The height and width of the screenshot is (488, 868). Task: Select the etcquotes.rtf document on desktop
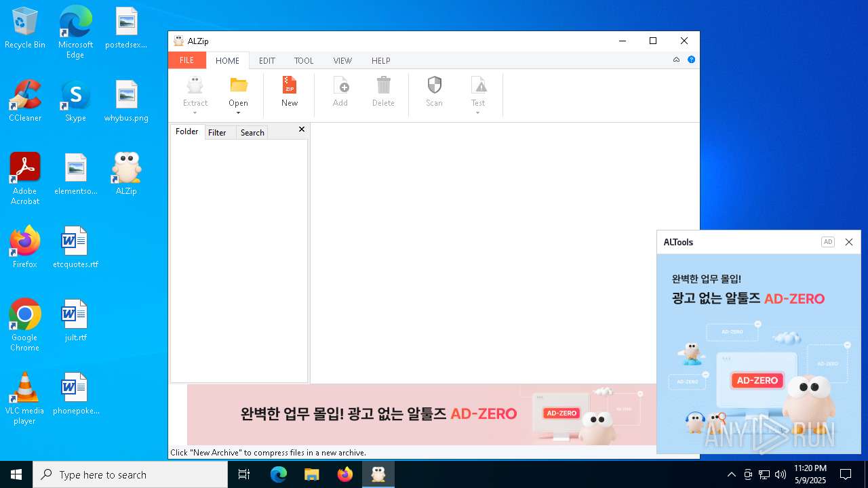click(75, 248)
